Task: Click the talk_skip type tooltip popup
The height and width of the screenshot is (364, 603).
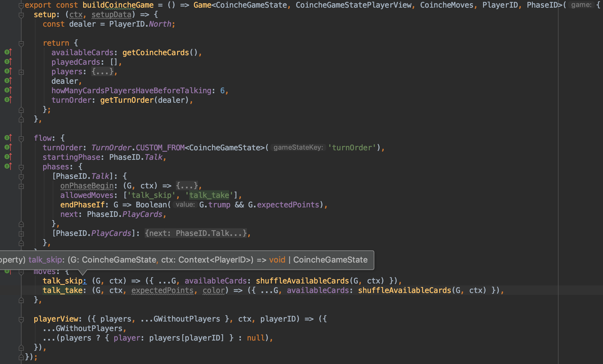Action: [187, 260]
